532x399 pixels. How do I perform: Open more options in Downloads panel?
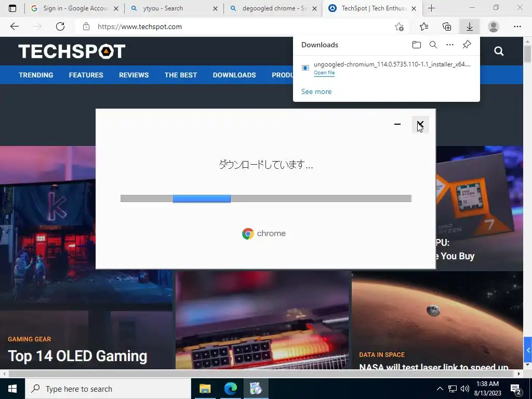pyautogui.click(x=450, y=45)
